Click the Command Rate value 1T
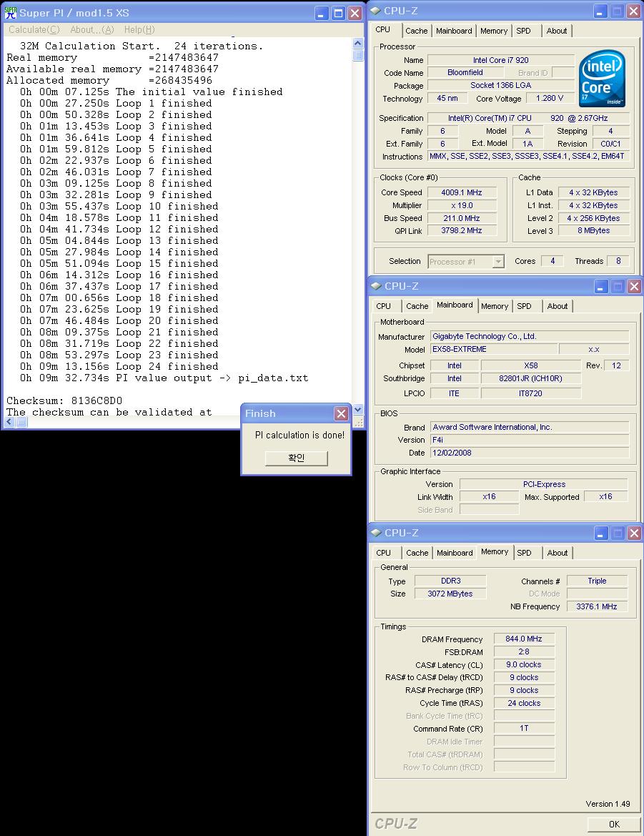 pos(524,728)
